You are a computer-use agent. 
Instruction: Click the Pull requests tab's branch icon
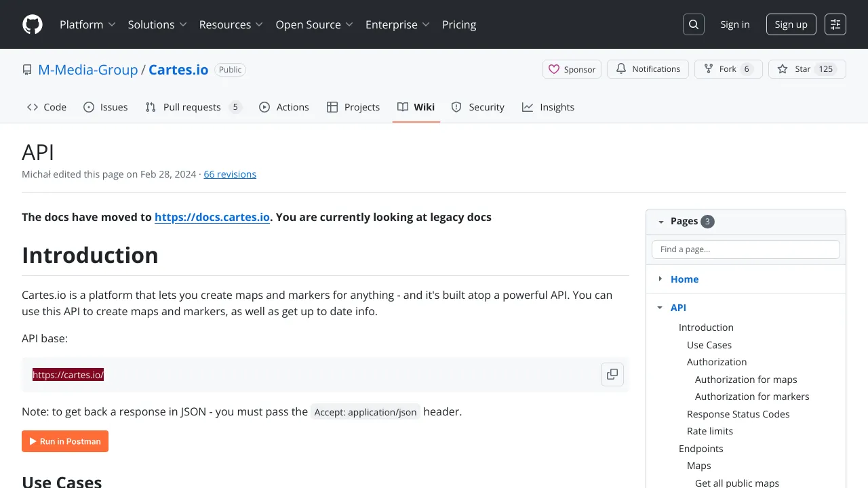pos(151,107)
